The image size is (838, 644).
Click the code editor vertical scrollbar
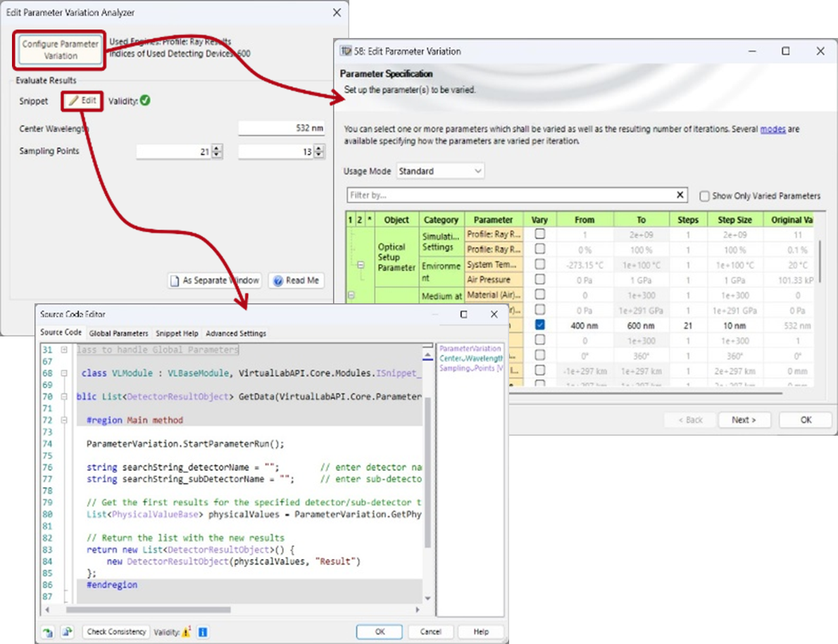tap(427, 472)
